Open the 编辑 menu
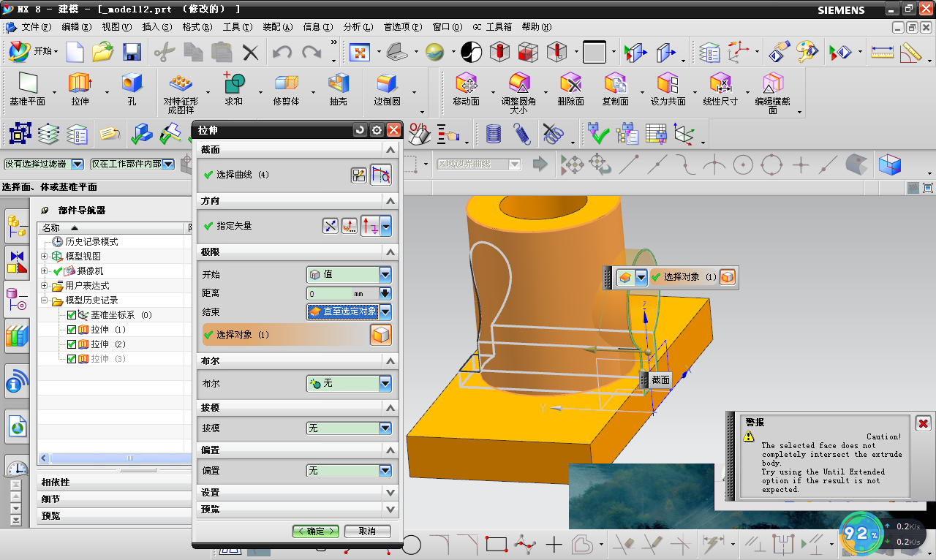 [x=77, y=27]
